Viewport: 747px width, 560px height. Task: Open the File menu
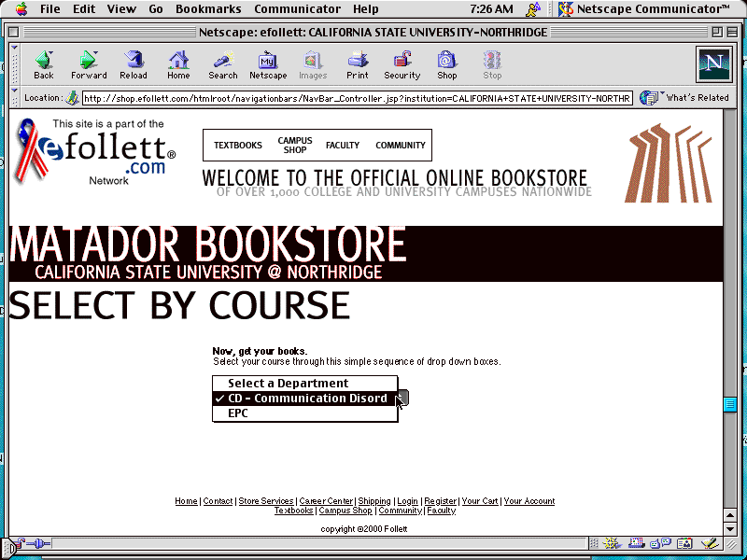coord(50,9)
